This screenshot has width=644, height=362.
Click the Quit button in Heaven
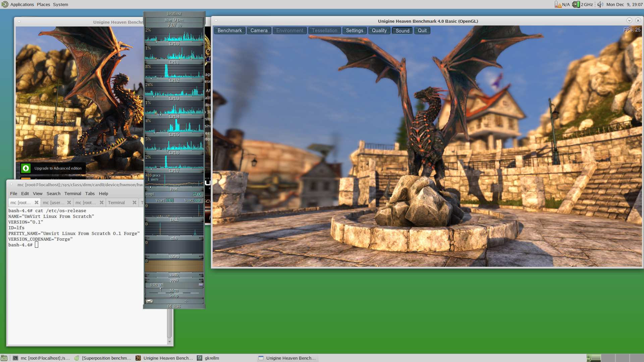point(422,31)
